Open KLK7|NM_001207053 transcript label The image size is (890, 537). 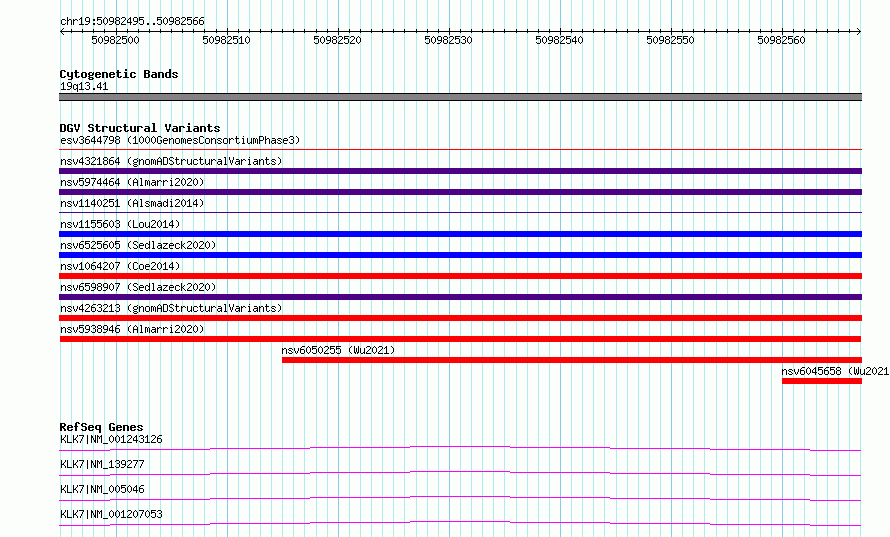click(x=111, y=514)
